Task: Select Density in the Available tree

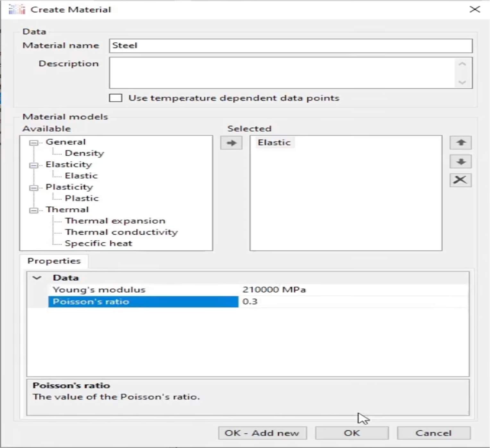Action: [x=84, y=153]
